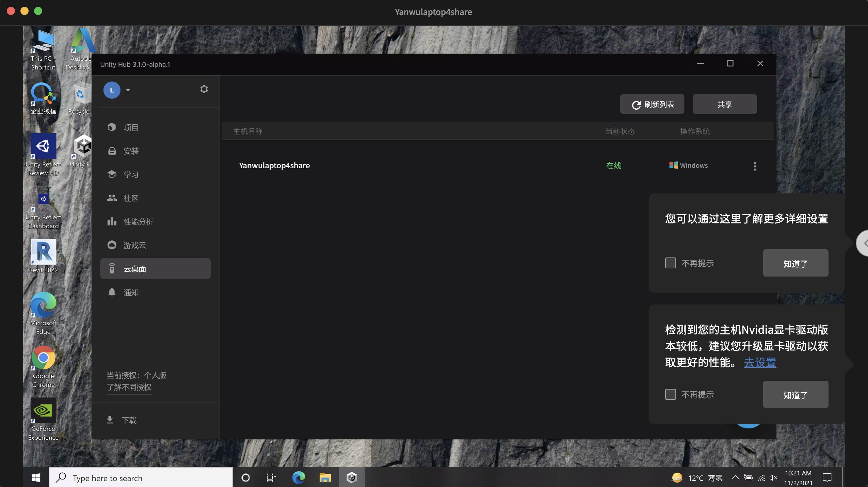Open the 项目 projects section
868x487 pixels.
(131, 128)
